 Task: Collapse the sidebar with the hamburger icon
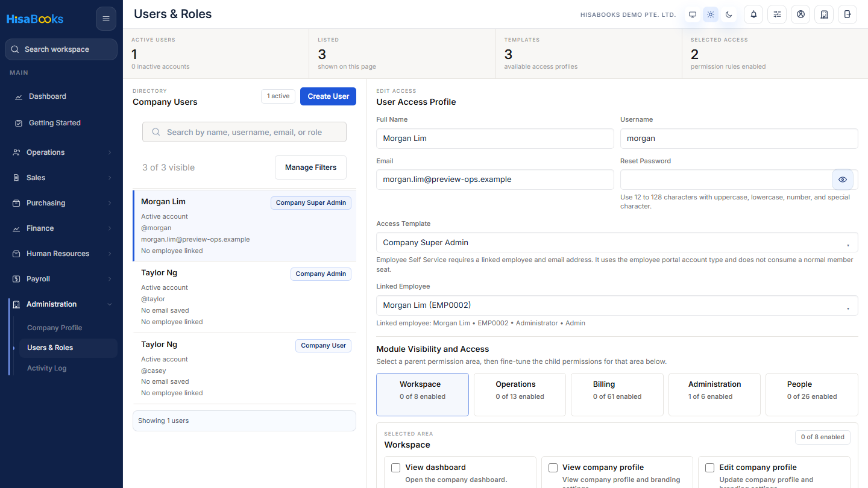click(106, 19)
